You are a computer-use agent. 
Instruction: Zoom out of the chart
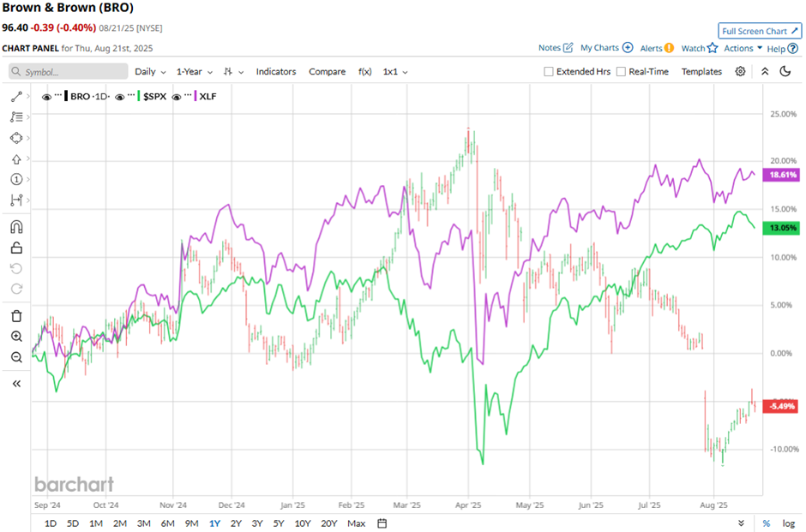click(16, 357)
